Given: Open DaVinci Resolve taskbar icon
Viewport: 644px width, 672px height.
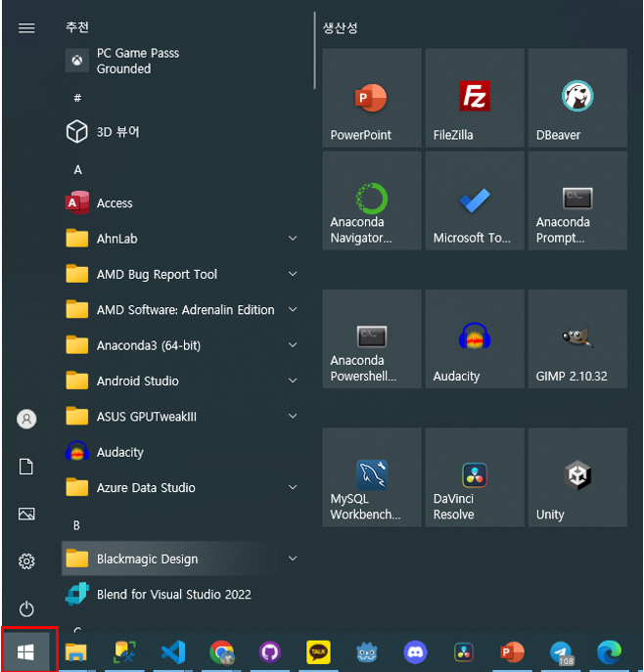Looking at the screenshot, I should pos(464,652).
